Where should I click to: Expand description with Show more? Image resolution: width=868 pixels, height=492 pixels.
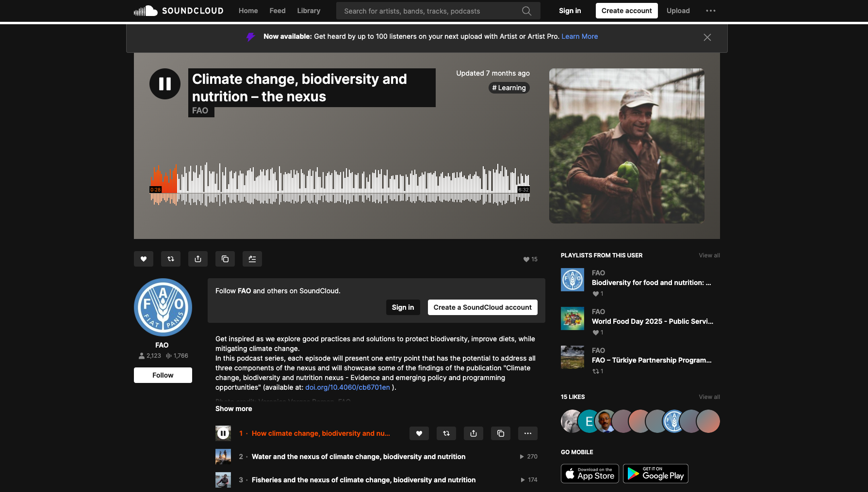pos(234,409)
